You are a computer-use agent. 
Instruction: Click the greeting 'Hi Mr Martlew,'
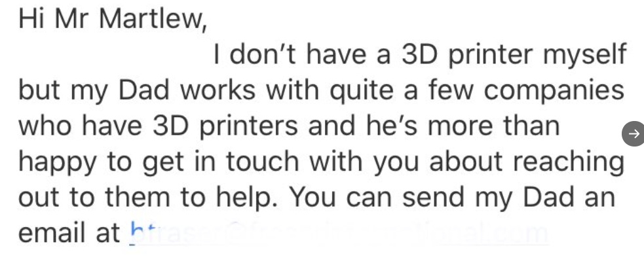click(x=113, y=19)
